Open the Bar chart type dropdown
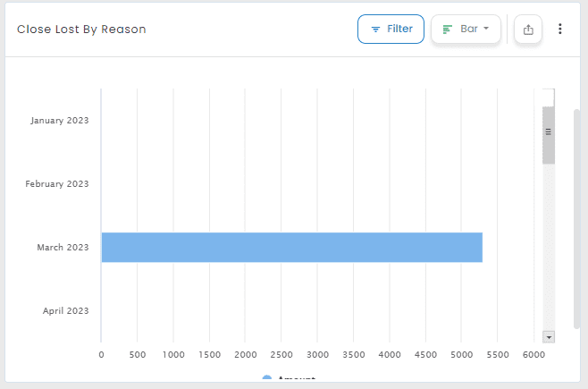Screen dimensions: 588x389 click(x=466, y=29)
